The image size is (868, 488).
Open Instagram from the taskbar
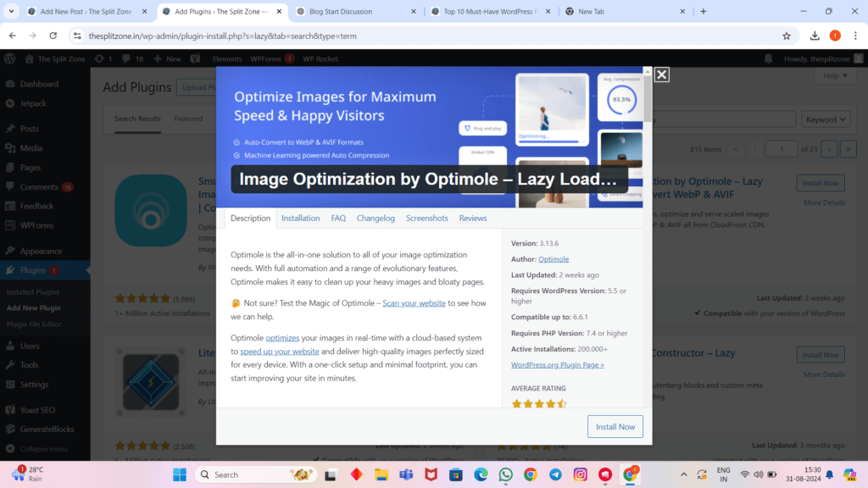pos(580,474)
